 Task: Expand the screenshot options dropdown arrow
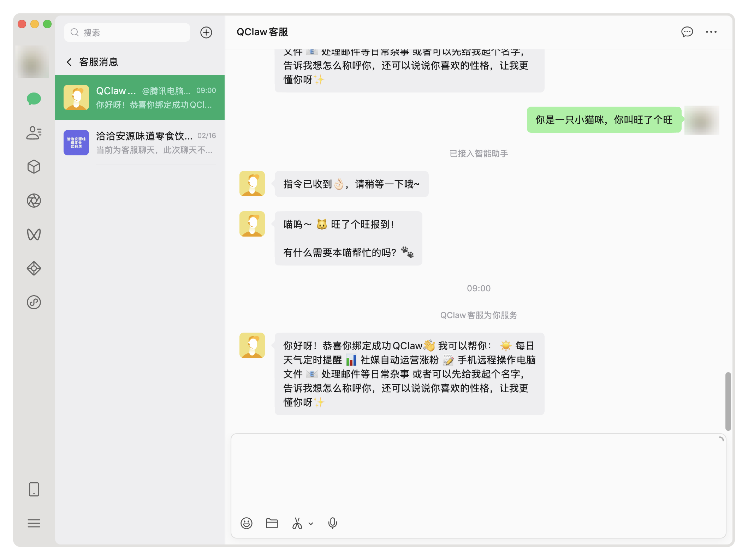coord(310,524)
